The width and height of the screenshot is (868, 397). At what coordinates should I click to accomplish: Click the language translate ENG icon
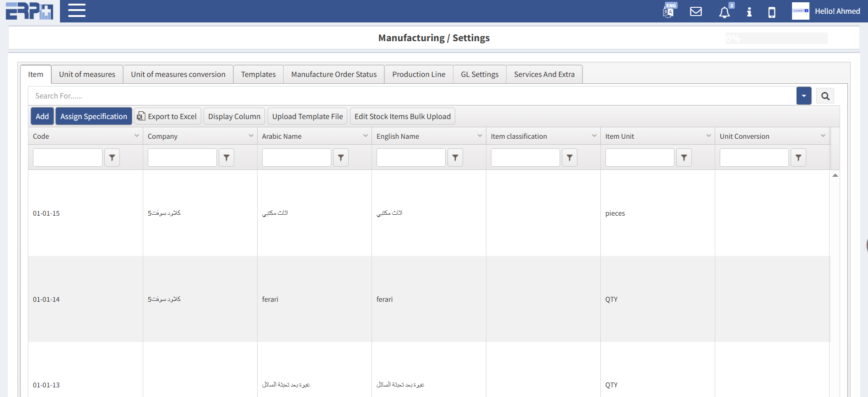tap(669, 11)
